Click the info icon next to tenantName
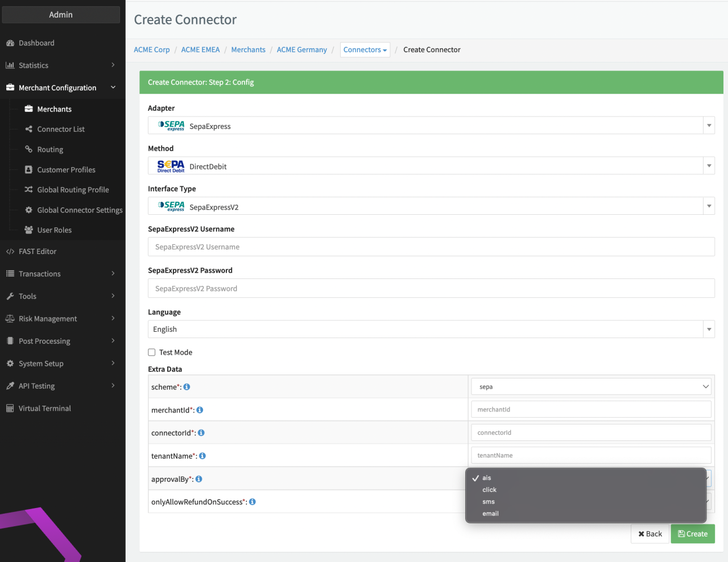This screenshot has height=562, width=728. [x=202, y=456]
